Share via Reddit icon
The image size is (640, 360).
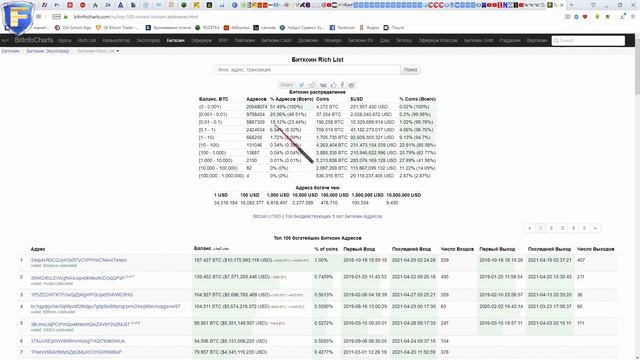pos(312,85)
